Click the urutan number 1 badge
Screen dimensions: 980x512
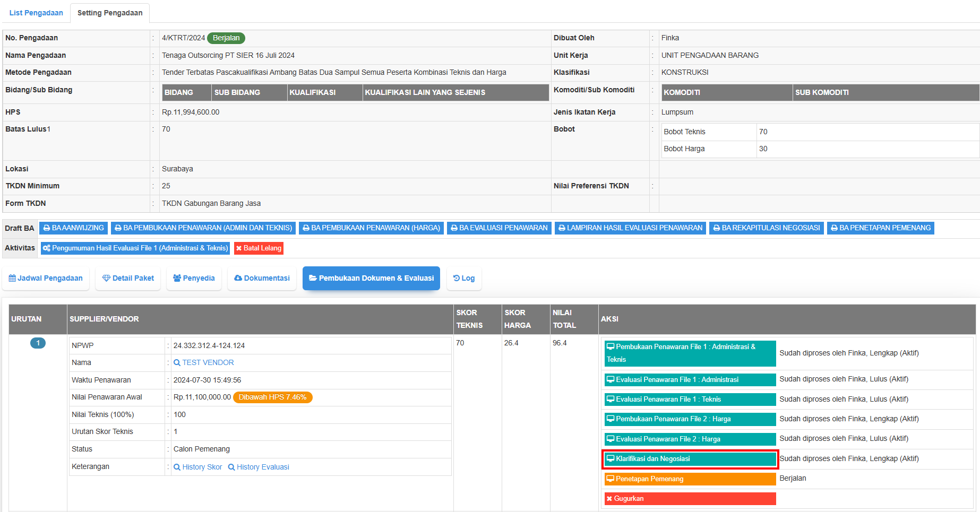38,343
